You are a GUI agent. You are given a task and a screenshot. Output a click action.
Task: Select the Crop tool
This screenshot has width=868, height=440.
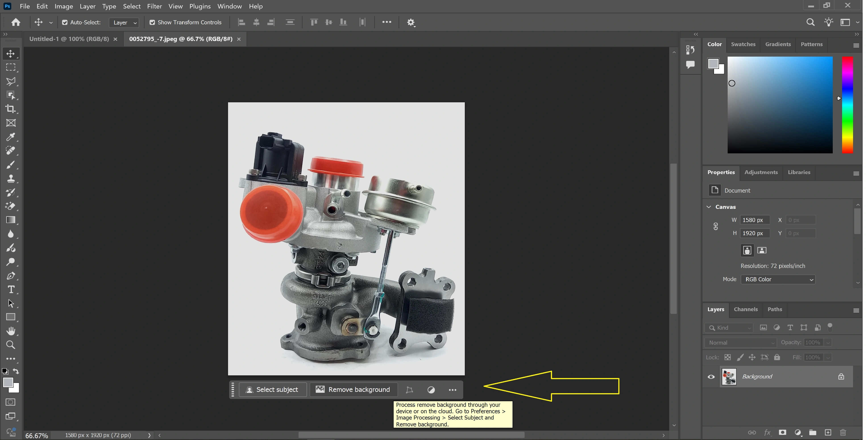[11, 109]
